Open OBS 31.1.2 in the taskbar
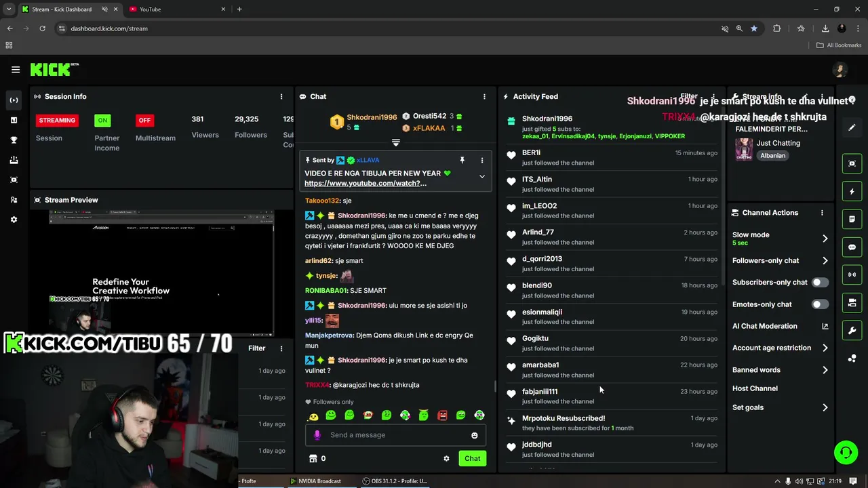 coord(395,481)
